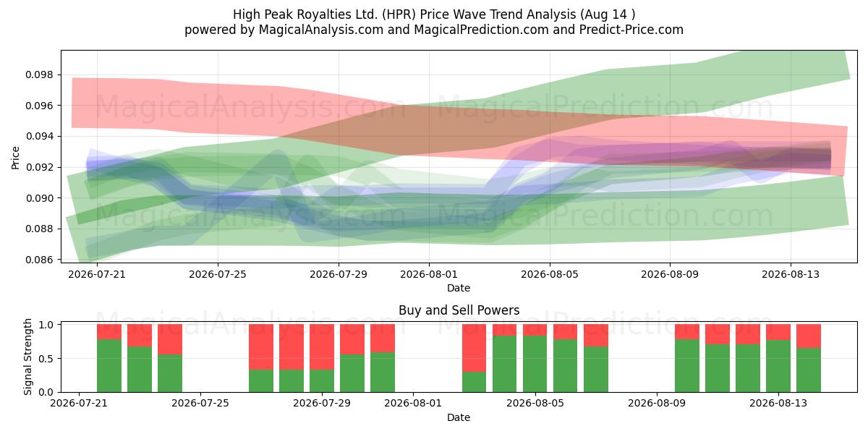Viewport: 868px width, 434px height.
Task: Click 2026-07-25 on the powers chart axis
Action: tap(200, 404)
